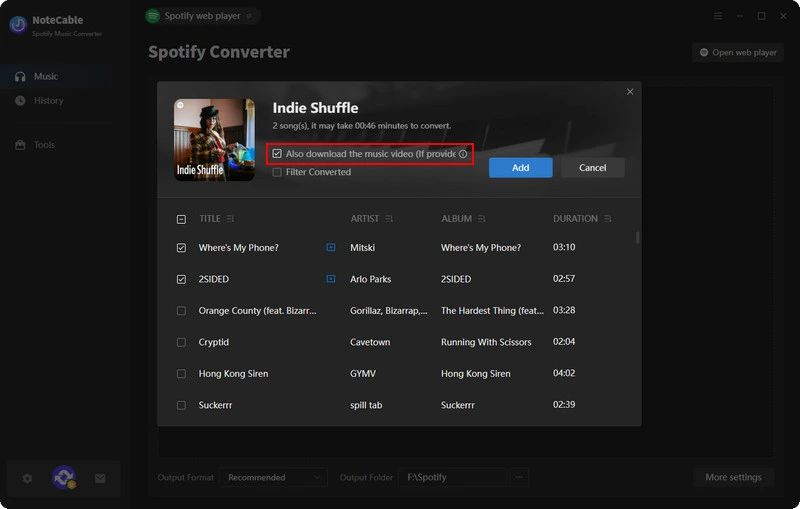Viewport: 800px width, 509px height.
Task: Click the Output Folder path field
Action: click(x=453, y=477)
